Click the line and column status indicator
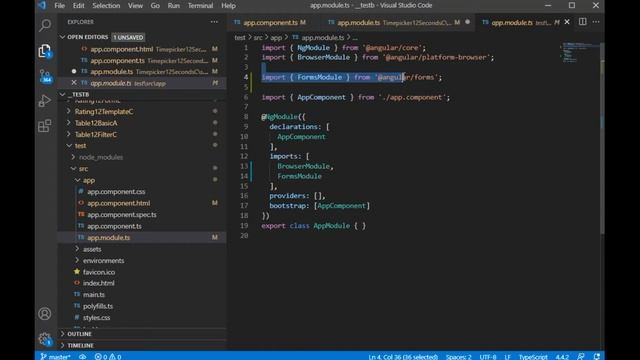This screenshot has width=640, height=360. pos(403,356)
